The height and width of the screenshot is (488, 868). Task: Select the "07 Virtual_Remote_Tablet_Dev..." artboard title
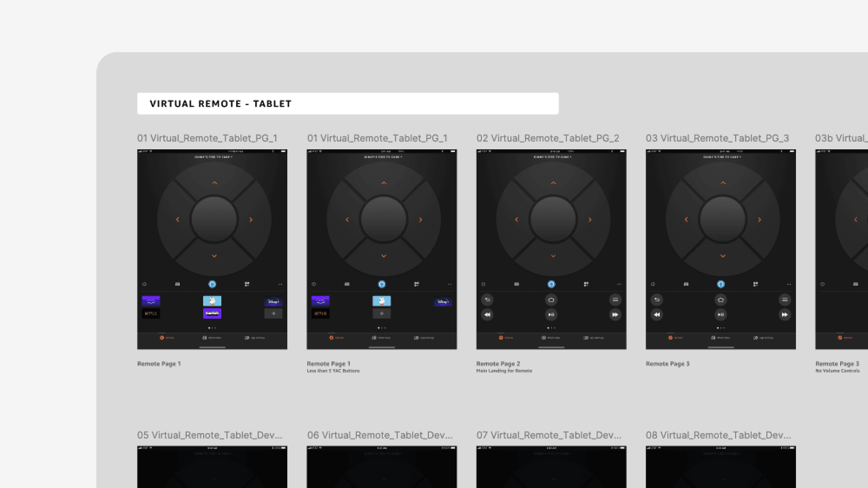pyautogui.click(x=549, y=435)
